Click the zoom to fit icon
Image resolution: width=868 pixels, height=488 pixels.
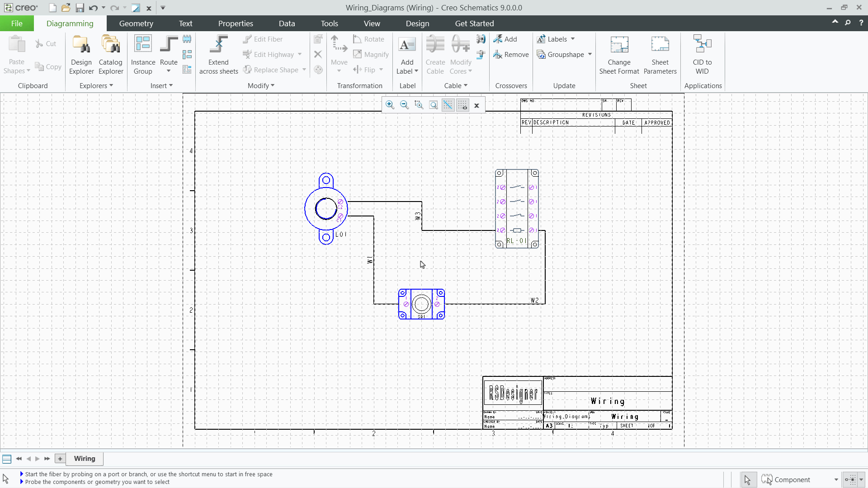433,105
